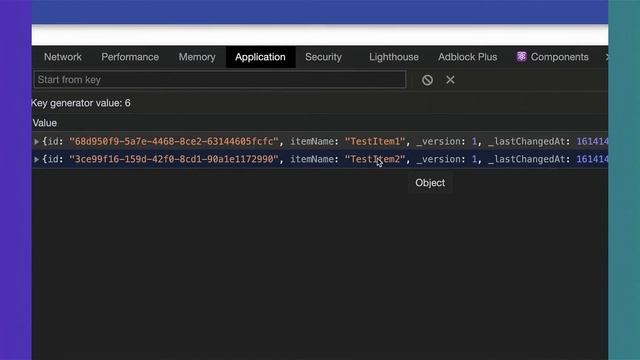Select id "3ce99f16-159d-42f0-8cd1-90a1e1172990" value
640x360 pixels.
[x=174, y=159]
